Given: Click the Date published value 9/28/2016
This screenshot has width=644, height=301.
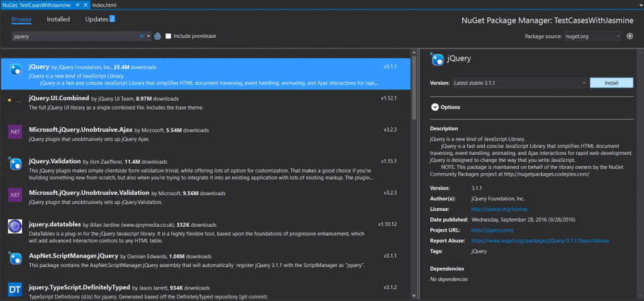Looking at the screenshot, I should (x=523, y=220).
